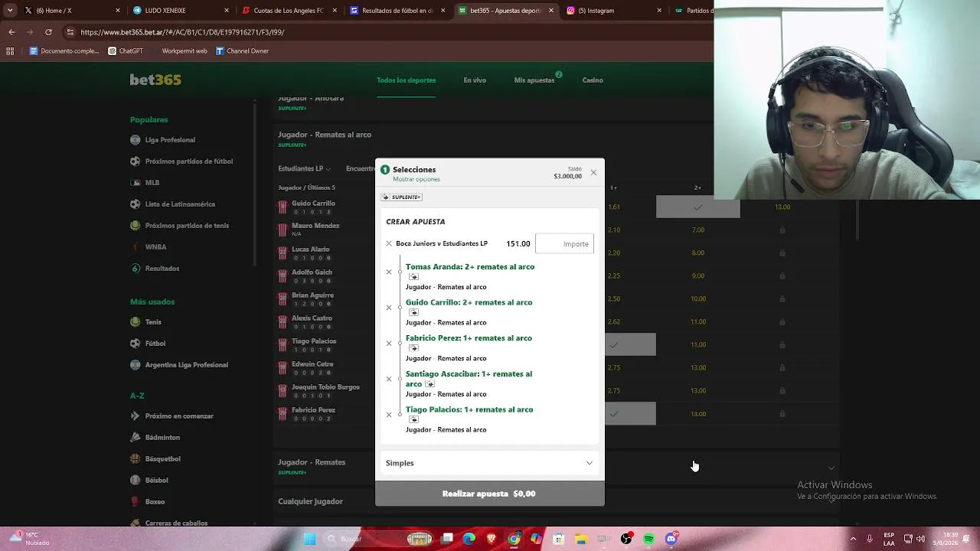Screen dimensions: 980x551
Task: Click the Importe stake input field
Action: [x=564, y=243]
